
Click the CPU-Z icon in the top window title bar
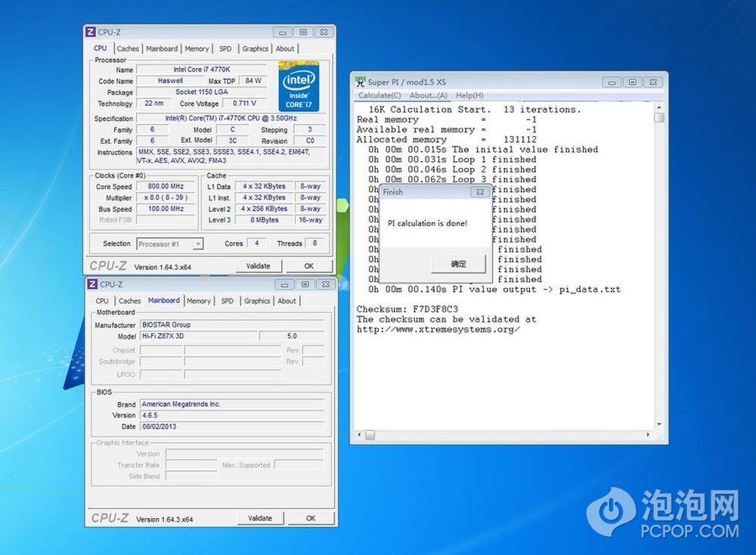[90, 33]
